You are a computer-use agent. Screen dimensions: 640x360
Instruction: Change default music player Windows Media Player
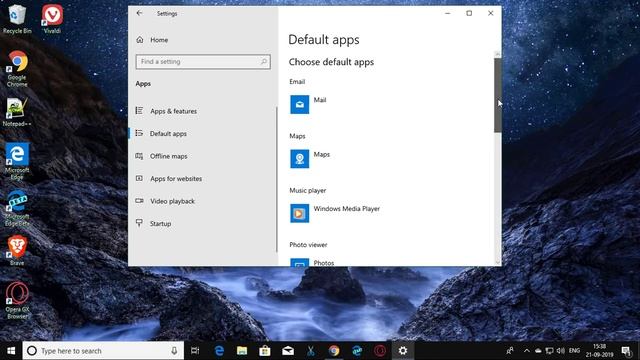click(347, 209)
